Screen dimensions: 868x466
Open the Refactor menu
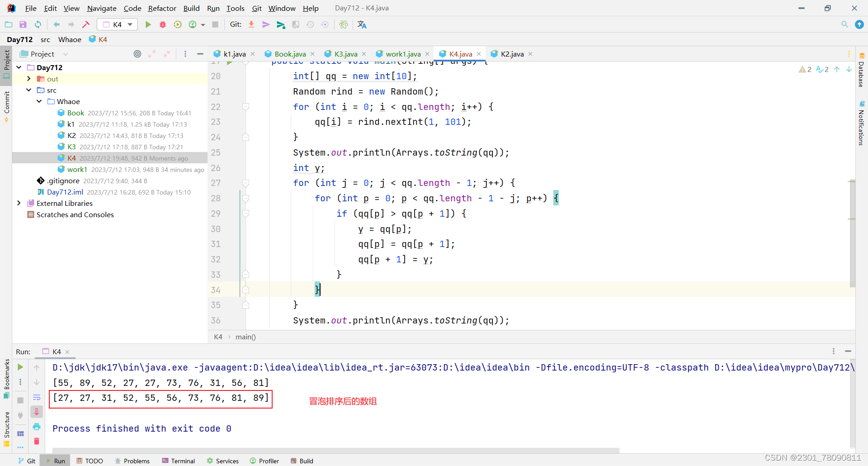162,8
